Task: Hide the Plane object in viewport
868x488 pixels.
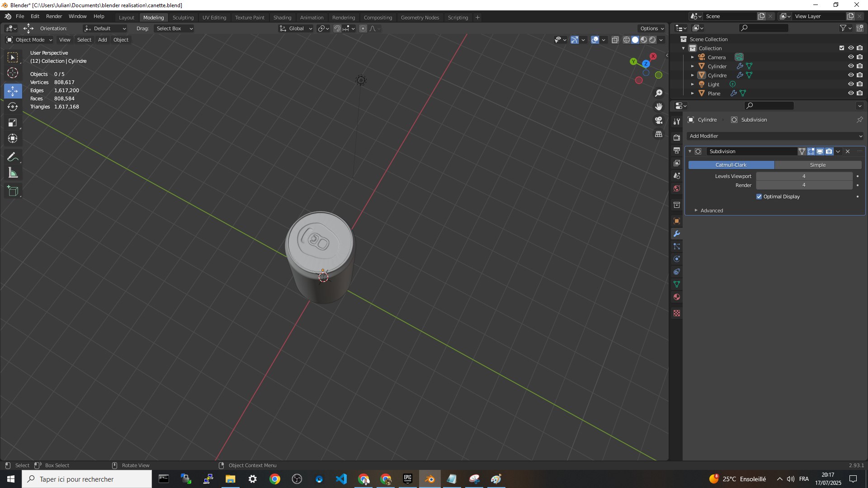Action: click(851, 93)
